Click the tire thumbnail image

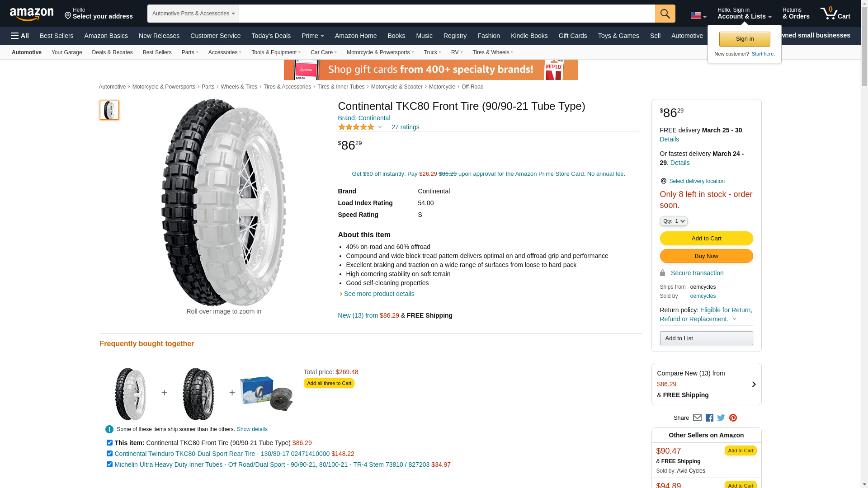coord(109,110)
